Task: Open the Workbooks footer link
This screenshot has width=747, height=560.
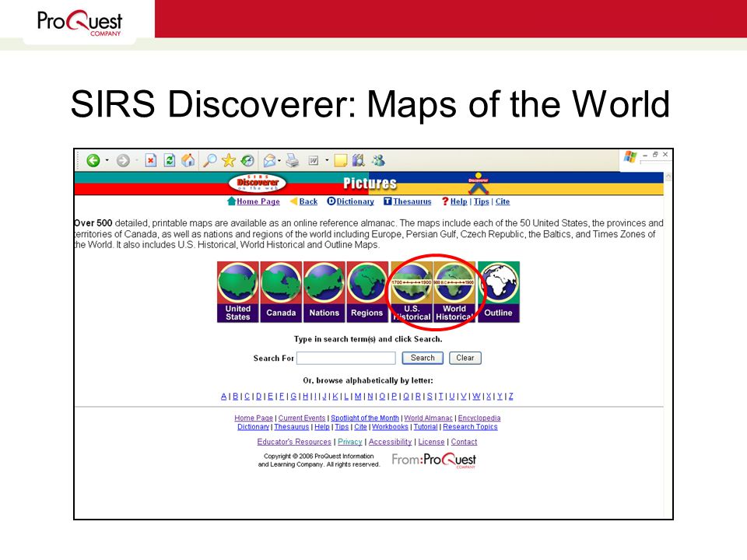Action: point(390,427)
